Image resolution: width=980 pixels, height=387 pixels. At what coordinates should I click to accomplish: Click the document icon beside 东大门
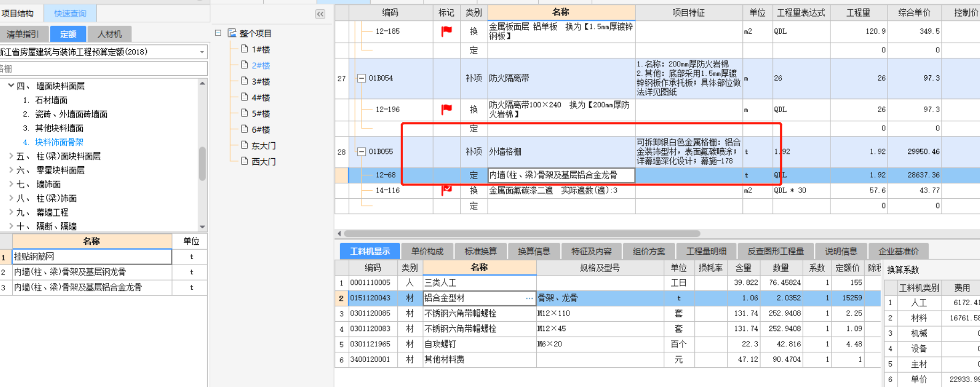pyautogui.click(x=245, y=145)
